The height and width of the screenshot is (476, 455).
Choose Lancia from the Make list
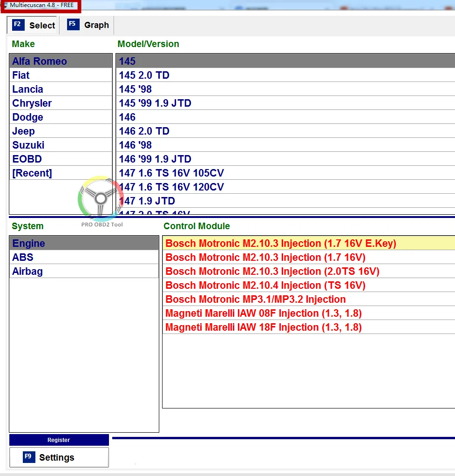click(61, 89)
